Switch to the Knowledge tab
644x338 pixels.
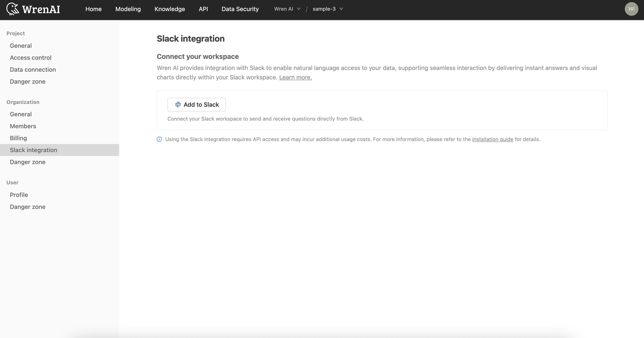point(170,9)
